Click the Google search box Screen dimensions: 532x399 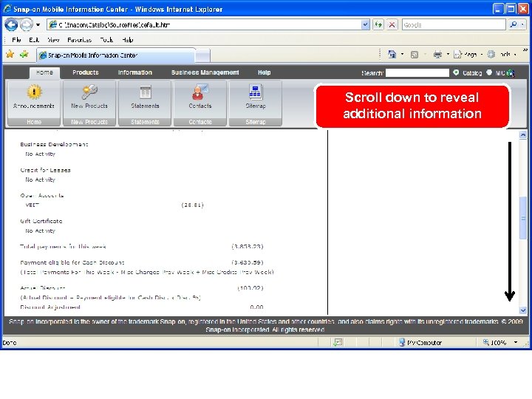click(x=454, y=25)
